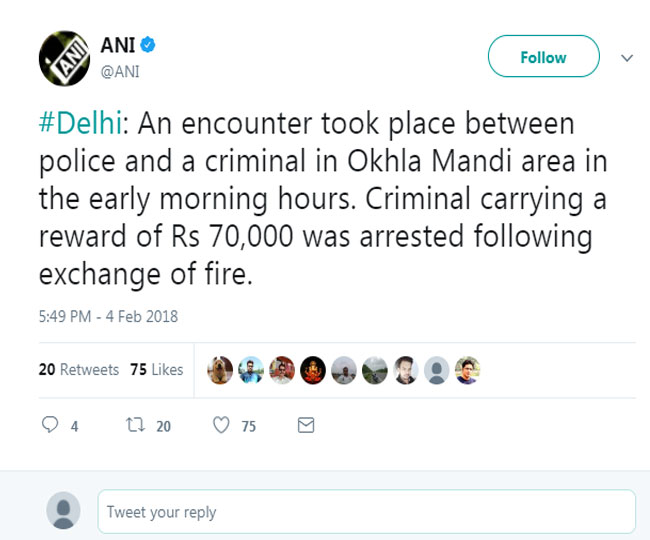Click the ANI display name

coord(118,45)
